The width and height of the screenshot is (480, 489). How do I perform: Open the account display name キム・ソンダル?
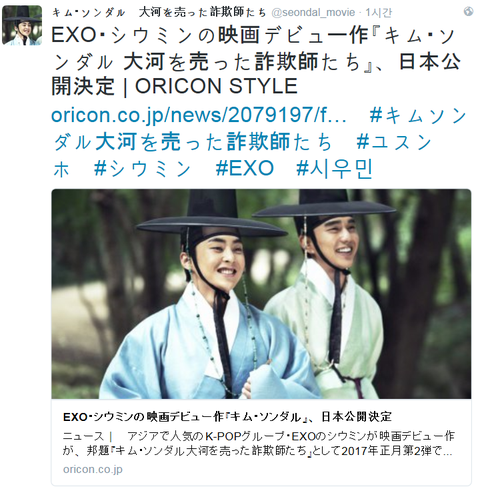pyautogui.click(x=159, y=13)
